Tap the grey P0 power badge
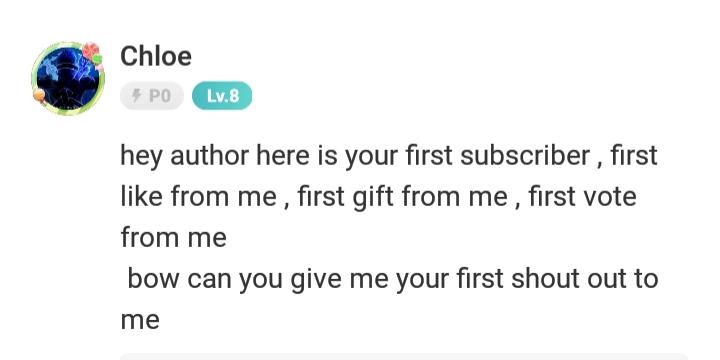The image size is (720, 360). pyautogui.click(x=152, y=96)
